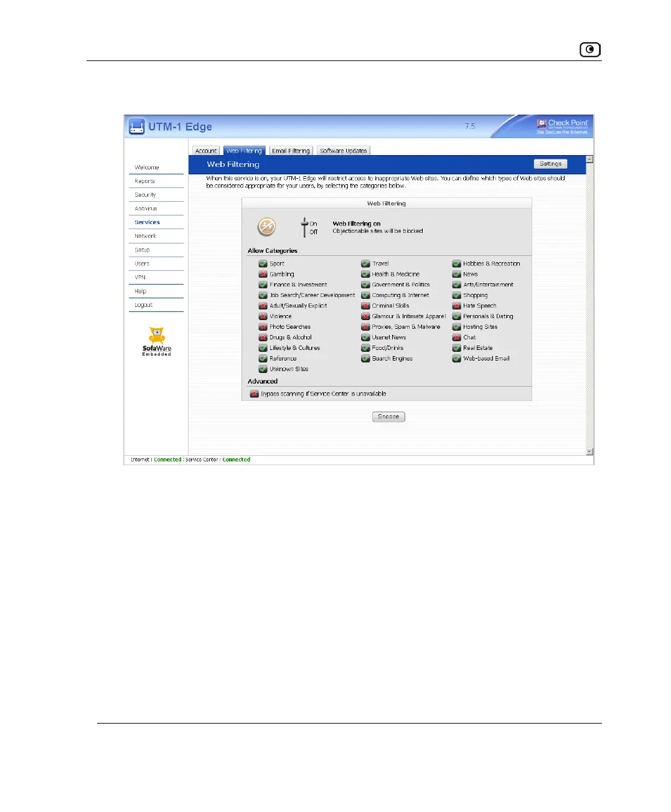Viewport: 671px width, 812px height.
Task: Open the Antivirus section
Action: coord(146,209)
